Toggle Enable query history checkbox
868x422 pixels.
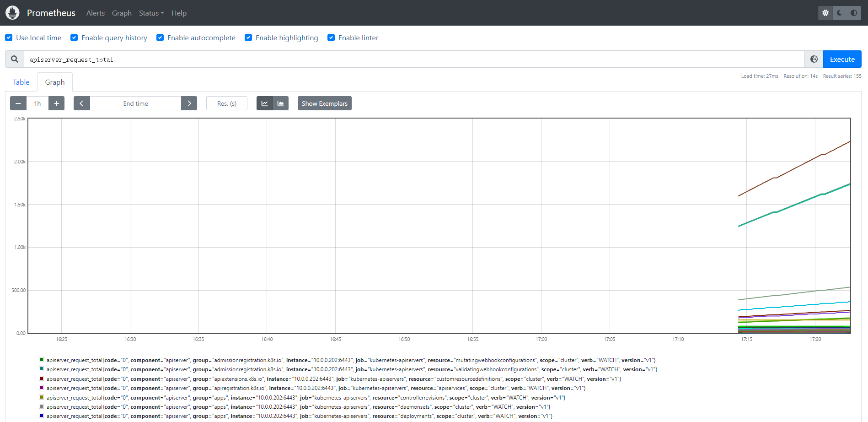click(74, 38)
